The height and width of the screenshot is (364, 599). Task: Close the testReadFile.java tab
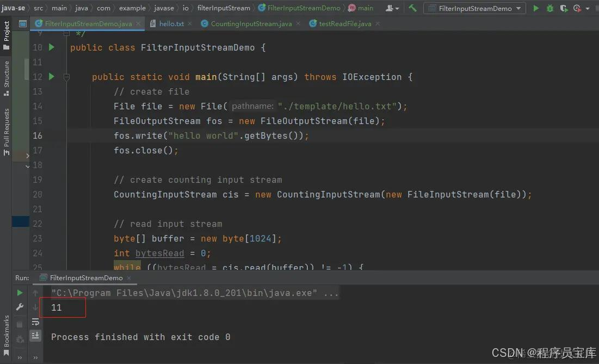[x=377, y=23]
